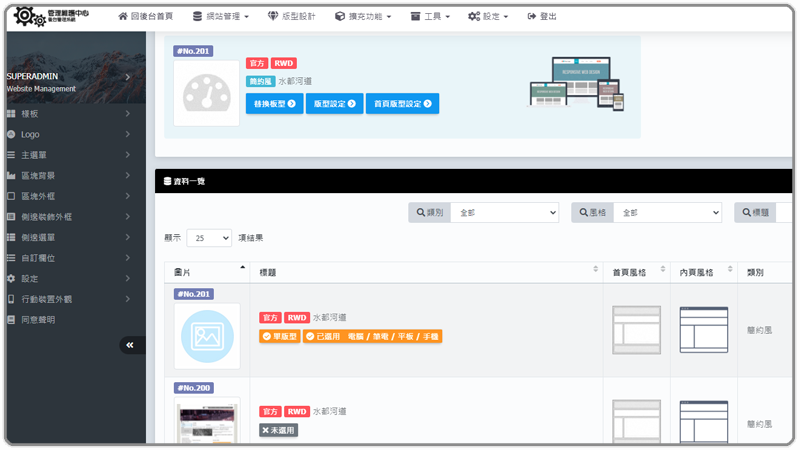Open the rows-per-page dropdown showing 25

pos(210,238)
